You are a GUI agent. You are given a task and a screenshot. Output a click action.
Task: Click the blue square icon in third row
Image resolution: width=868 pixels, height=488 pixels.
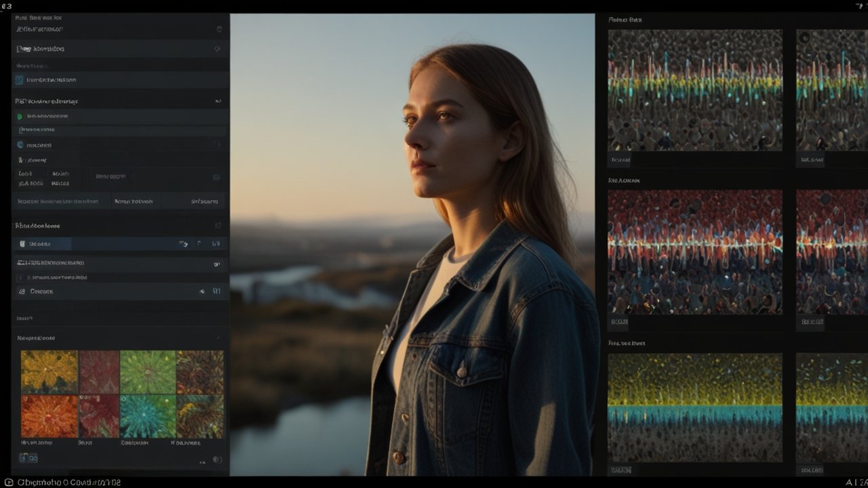20,80
